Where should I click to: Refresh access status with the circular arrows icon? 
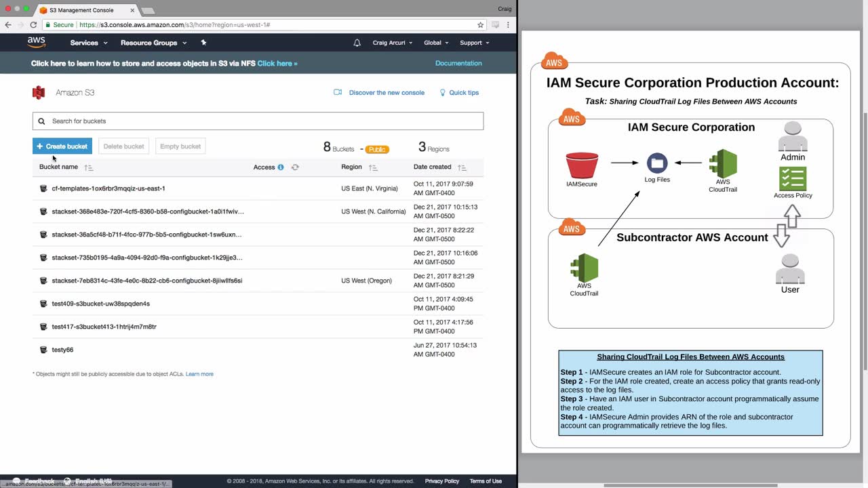(295, 167)
